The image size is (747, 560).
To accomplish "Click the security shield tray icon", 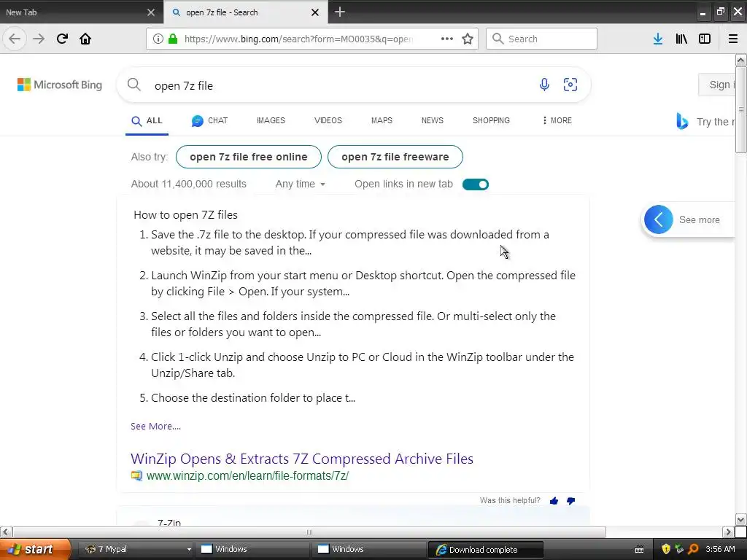I will [665, 549].
